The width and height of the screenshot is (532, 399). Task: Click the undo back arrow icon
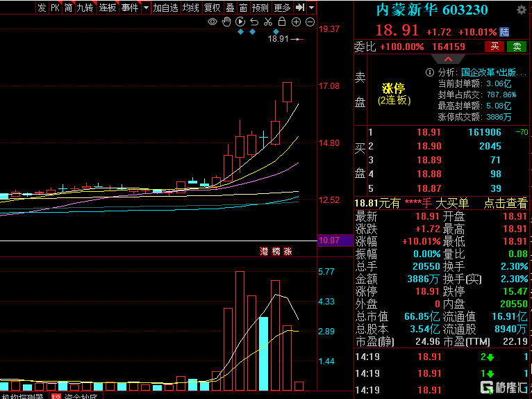click(x=254, y=22)
